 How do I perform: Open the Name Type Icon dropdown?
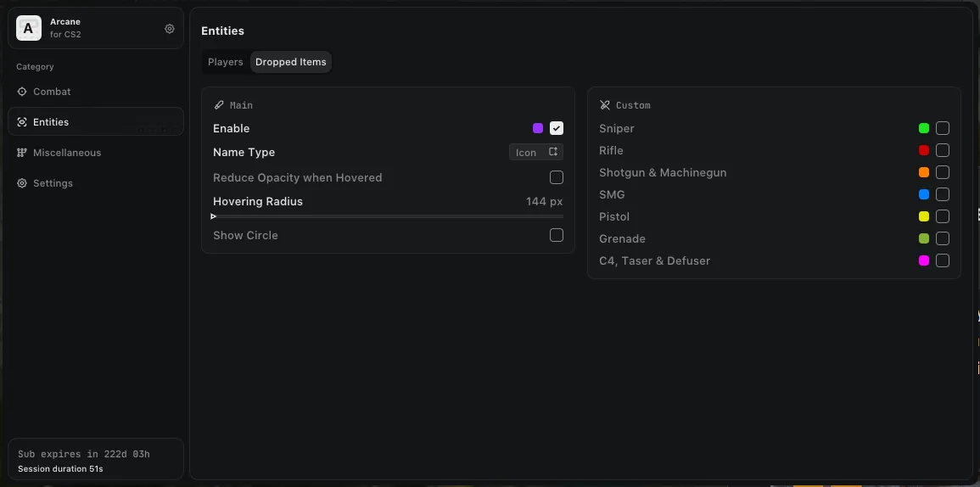tap(535, 153)
